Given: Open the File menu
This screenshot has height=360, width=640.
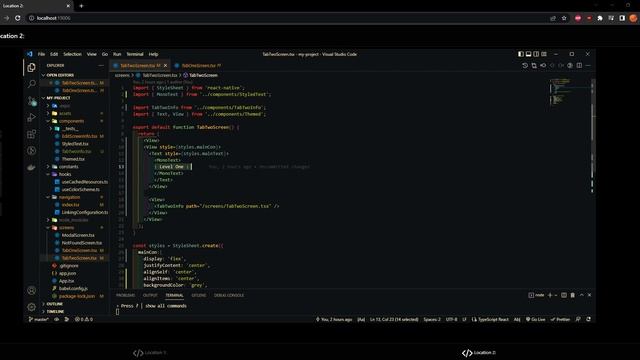Looking at the screenshot, I should tap(41, 54).
